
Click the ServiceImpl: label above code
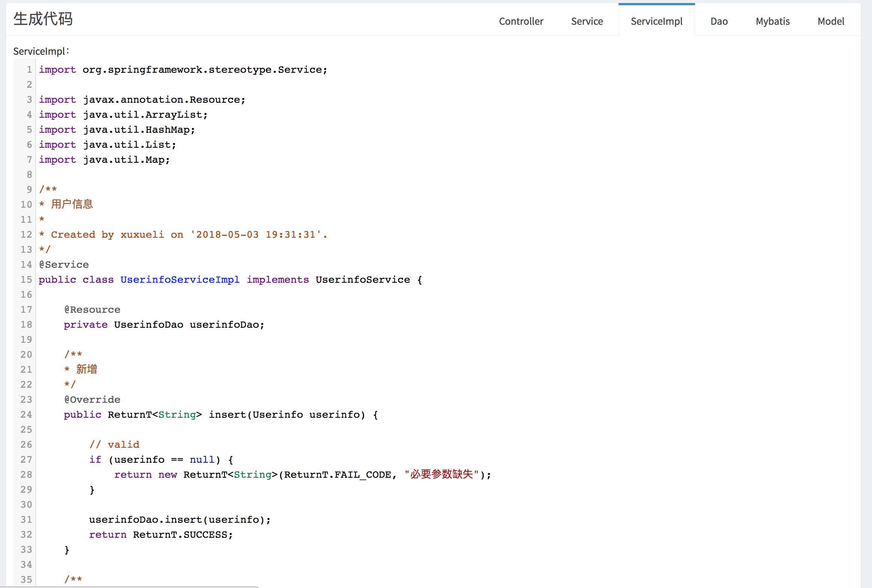tap(41, 51)
